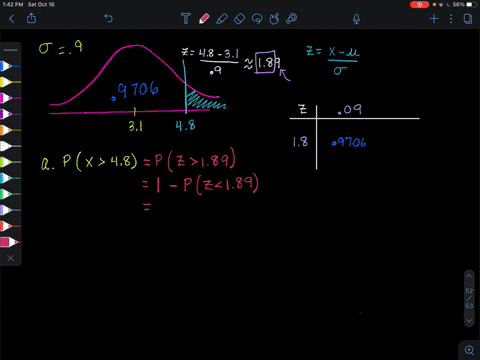Screen dimensions: 480x360
Task: Select the hand scroll tool
Action: [274, 19]
